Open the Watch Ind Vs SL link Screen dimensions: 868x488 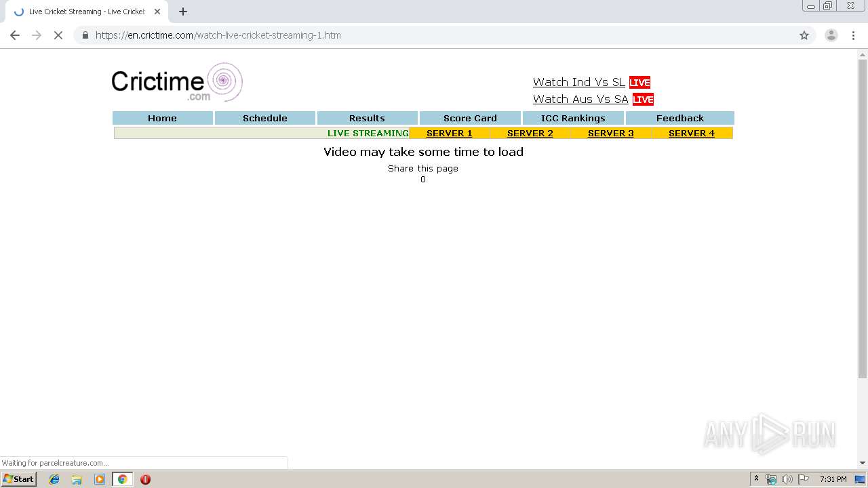pyautogui.click(x=579, y=82)
